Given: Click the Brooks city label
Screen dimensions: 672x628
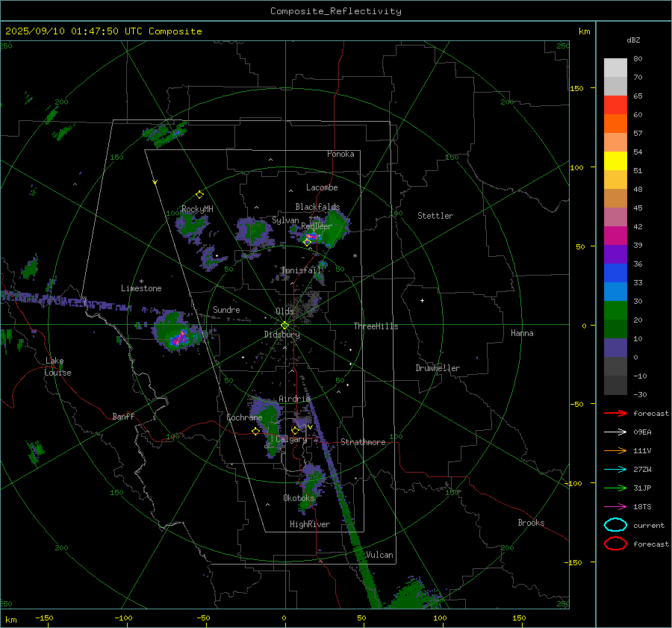Looking at the screenshot, I should (531, 523).
